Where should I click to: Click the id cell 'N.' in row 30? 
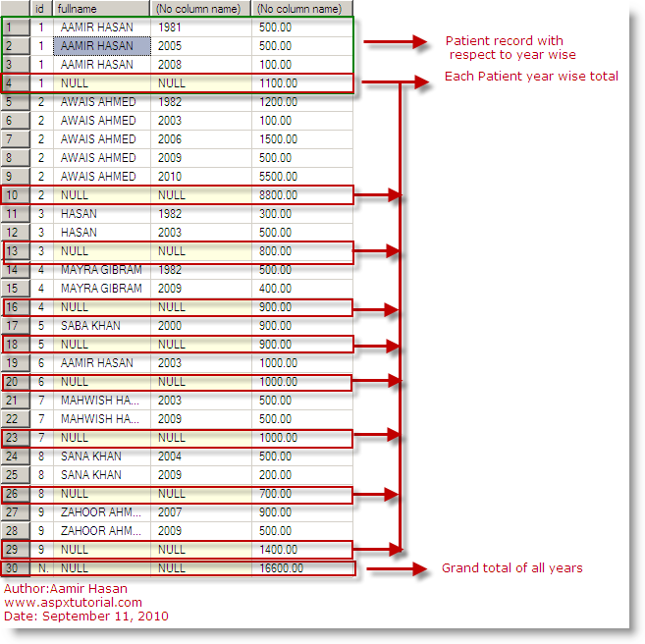(x=41, y=568)
